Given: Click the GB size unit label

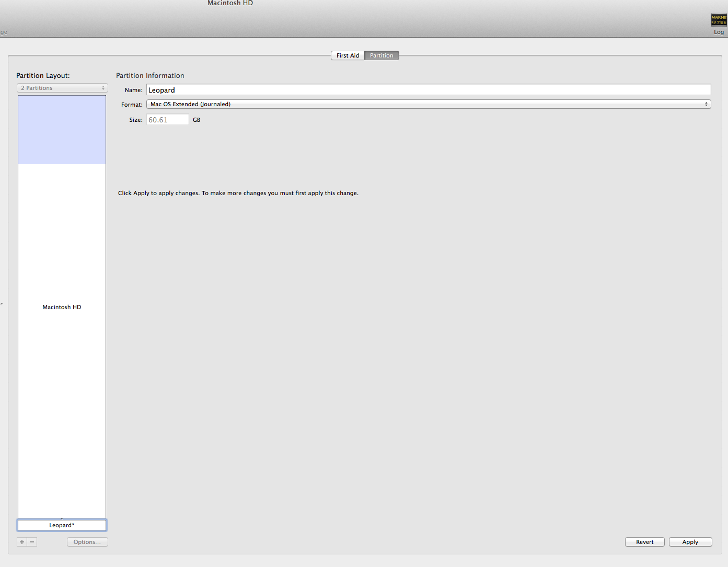Looking at the screenshot, I should coord(197,120).
